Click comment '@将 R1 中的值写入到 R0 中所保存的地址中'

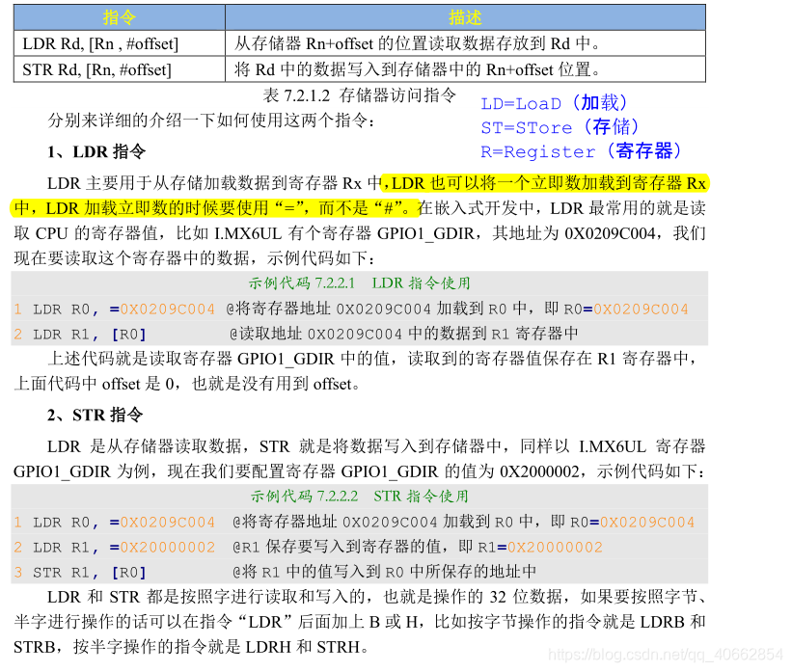coord(384,572)
